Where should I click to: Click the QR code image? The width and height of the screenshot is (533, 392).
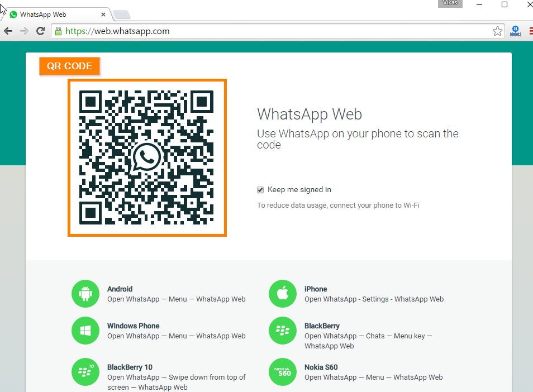point(146,157)
